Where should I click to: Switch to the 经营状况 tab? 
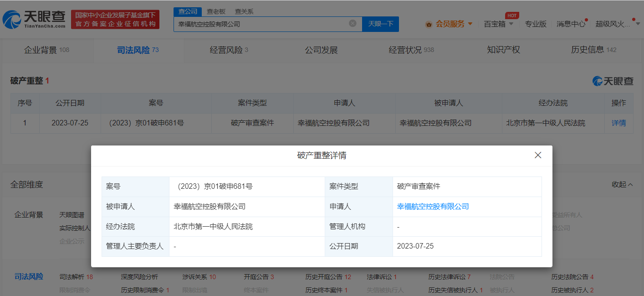tap(412, 50)
